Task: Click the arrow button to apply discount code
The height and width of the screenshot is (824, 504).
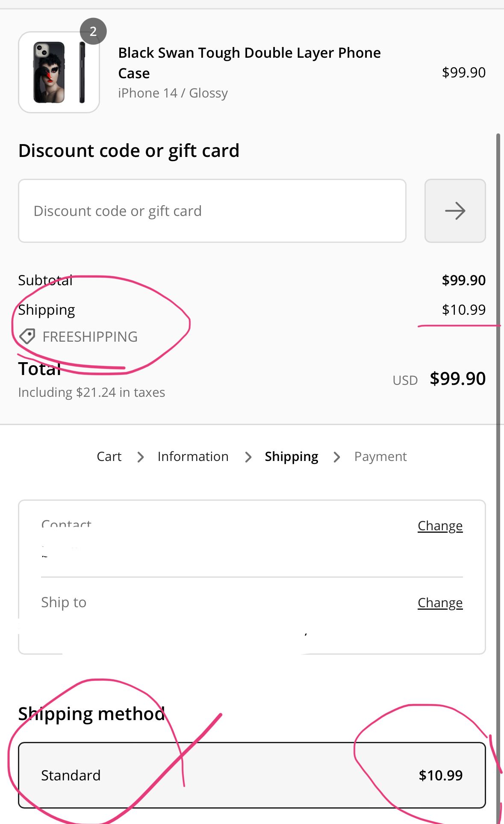Action: tap(455, 211)
